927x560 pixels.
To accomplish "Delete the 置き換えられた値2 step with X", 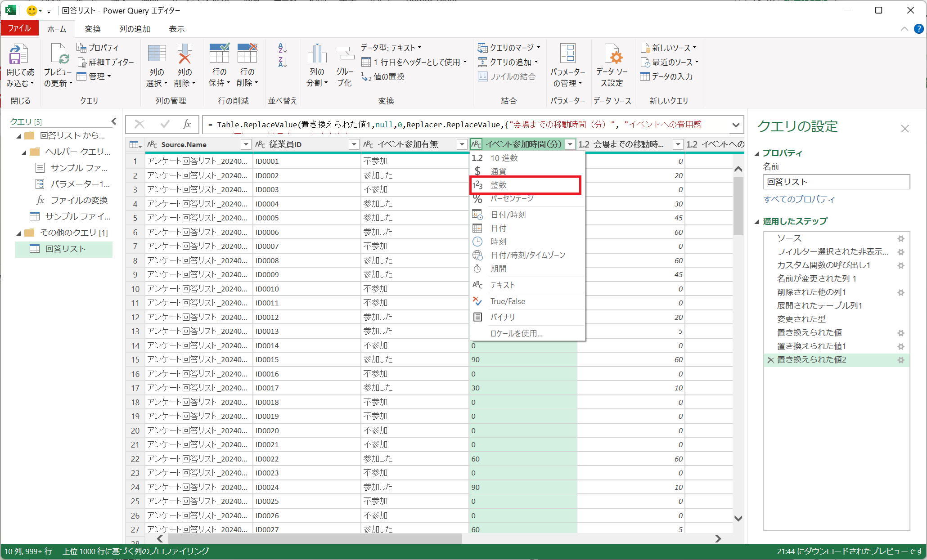I will click(x=770, y=360).
